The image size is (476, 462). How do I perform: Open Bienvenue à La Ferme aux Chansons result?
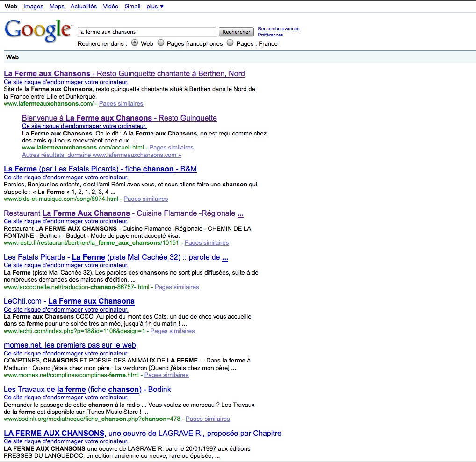(119, 118)
